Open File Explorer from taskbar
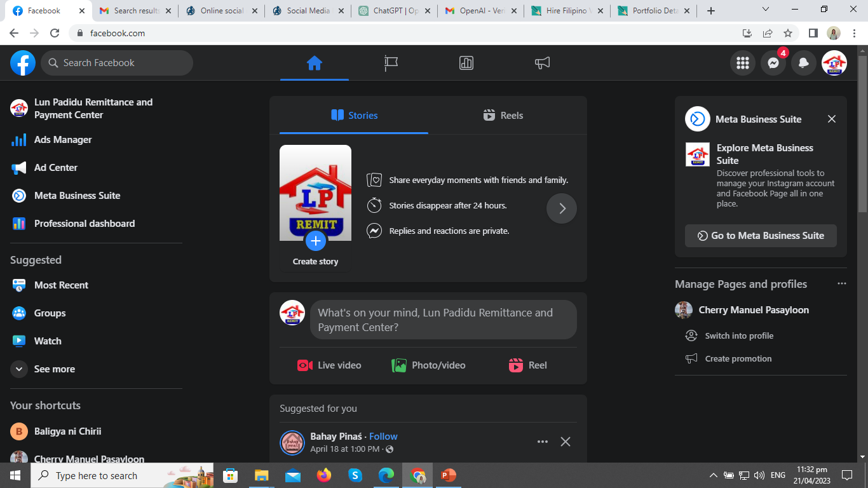This screenshot has height=488, width=868. (x=262, y=475)
